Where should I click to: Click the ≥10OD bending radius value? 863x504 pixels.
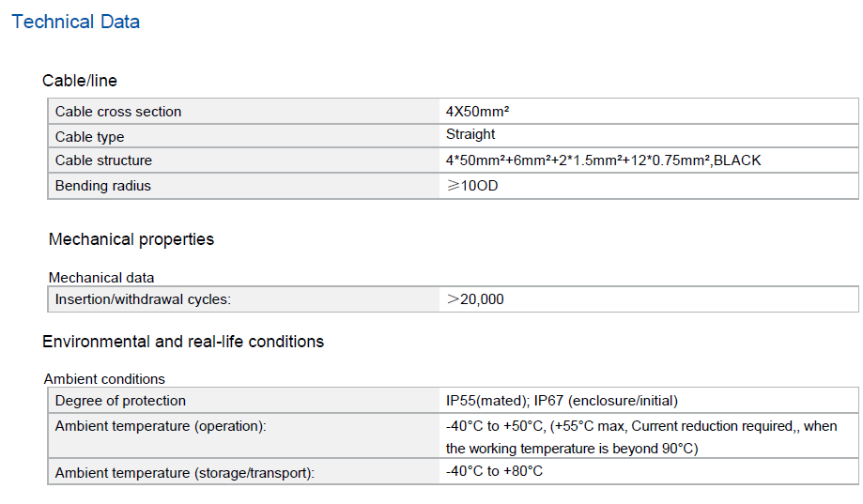(x=472, y=186)
